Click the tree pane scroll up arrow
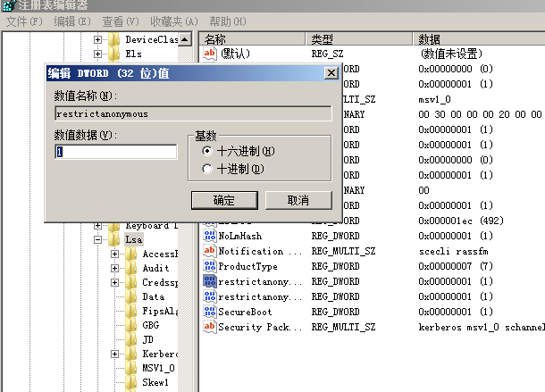The width and height of the screenshot is (545, 392). coord(185,39)
